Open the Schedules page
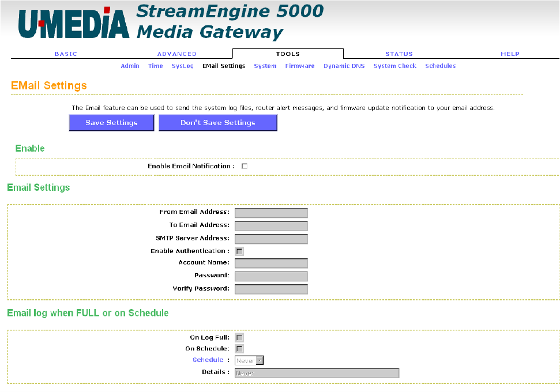 pos(441,66)
